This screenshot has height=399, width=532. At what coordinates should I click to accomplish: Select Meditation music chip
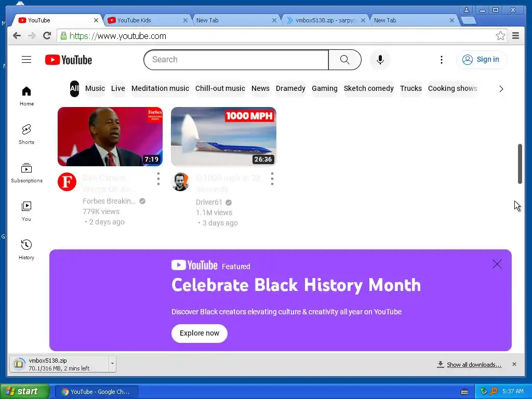160,88
